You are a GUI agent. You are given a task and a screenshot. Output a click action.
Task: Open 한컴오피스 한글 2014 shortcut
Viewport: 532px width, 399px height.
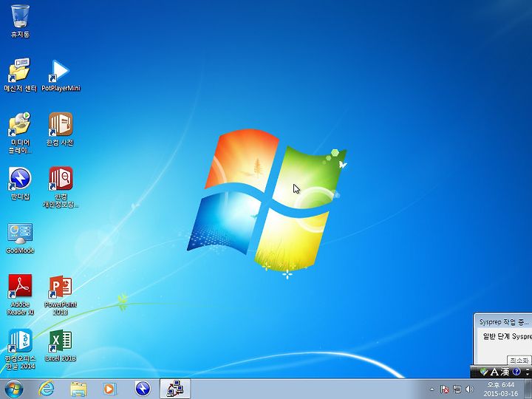(20, 349)
